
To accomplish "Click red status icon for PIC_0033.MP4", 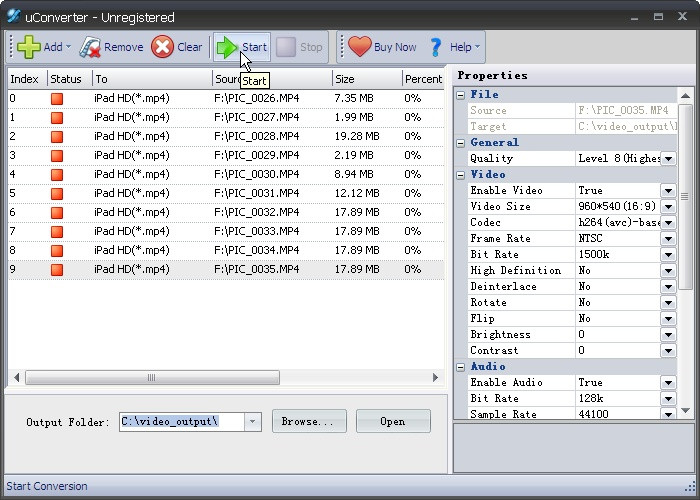I will (x=57, y=232).
